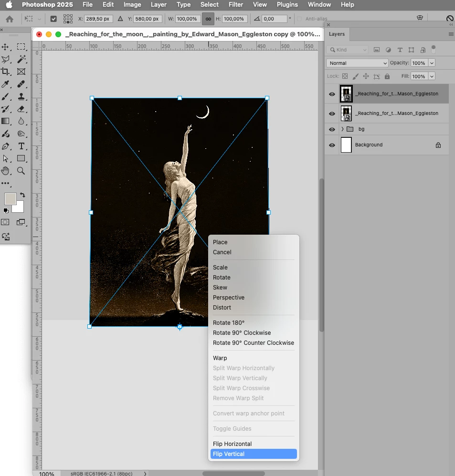The width and height of the screenshot is (455, 476).
Task: Choose Flip Vertical from context menu
Action: (x=254, y=454)
